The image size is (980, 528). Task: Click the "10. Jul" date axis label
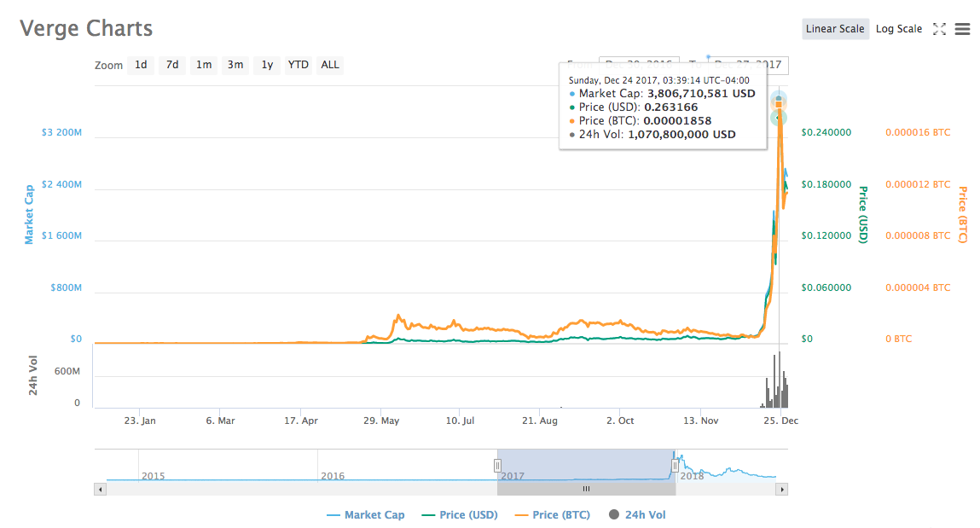[460, 421]
